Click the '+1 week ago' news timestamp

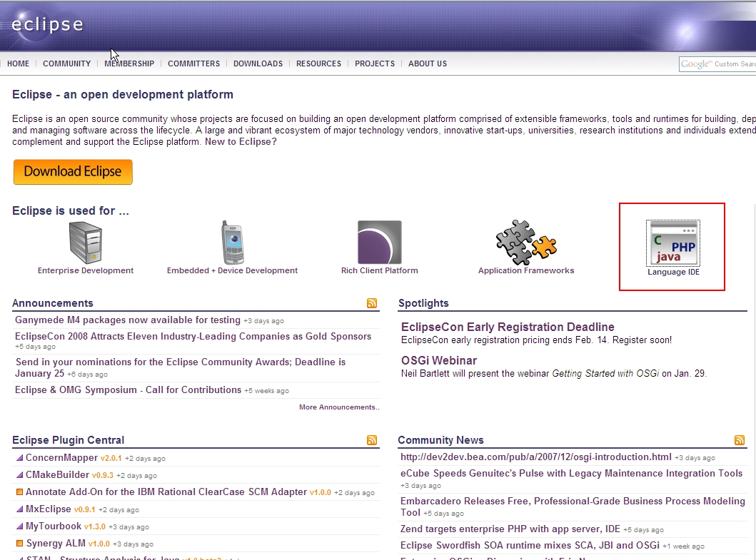point(683,546)
